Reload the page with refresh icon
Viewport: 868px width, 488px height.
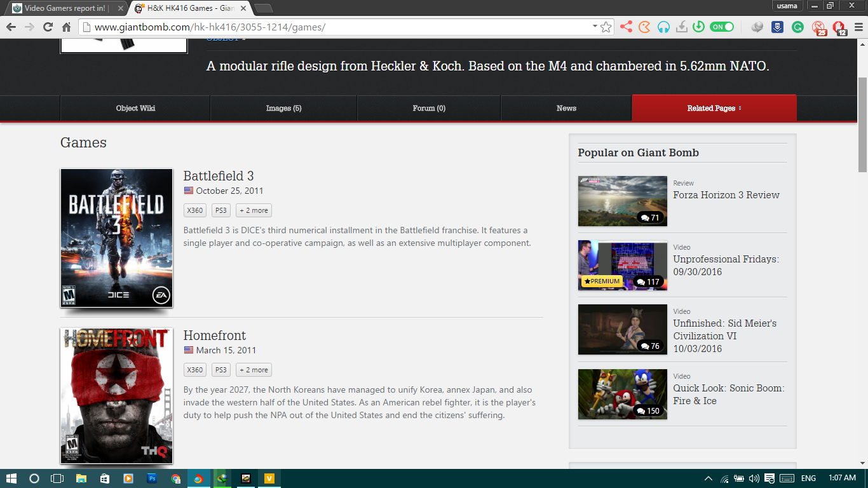tap(48, 27)
